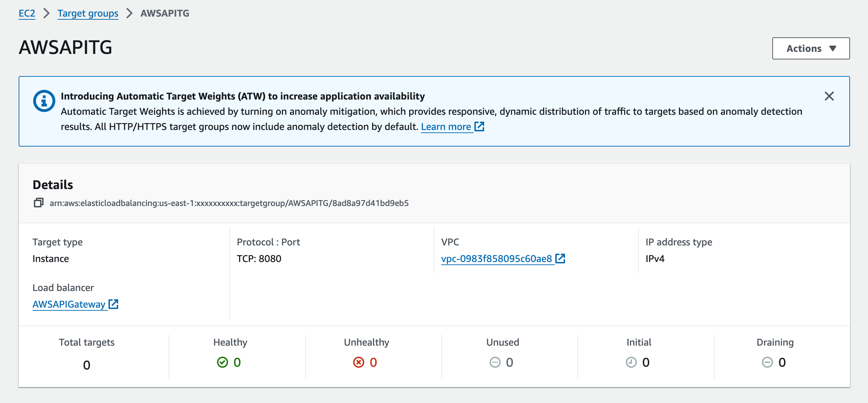Select the target group ARN text
The image size is (868, 403).
(229, 203)
